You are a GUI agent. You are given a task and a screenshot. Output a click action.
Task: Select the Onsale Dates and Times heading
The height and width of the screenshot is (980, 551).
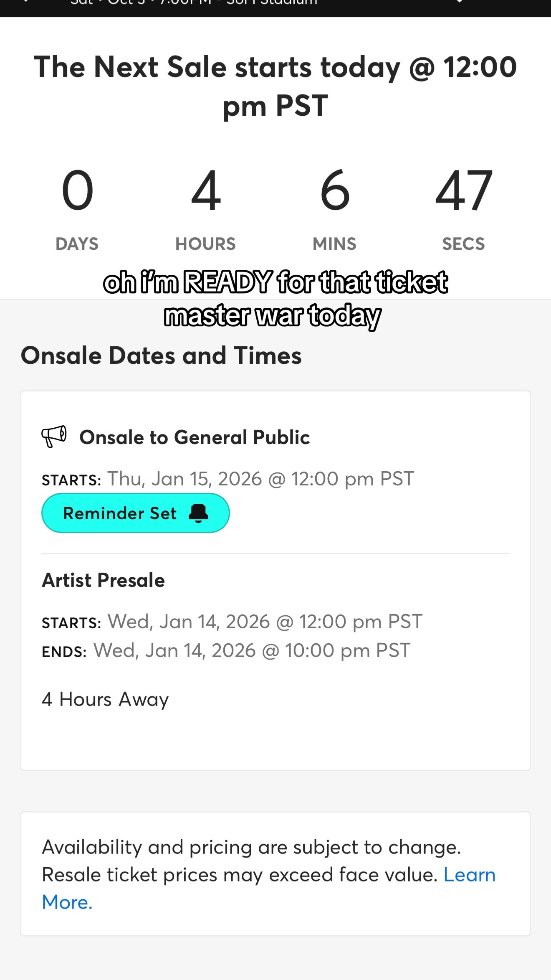point(161,355)
